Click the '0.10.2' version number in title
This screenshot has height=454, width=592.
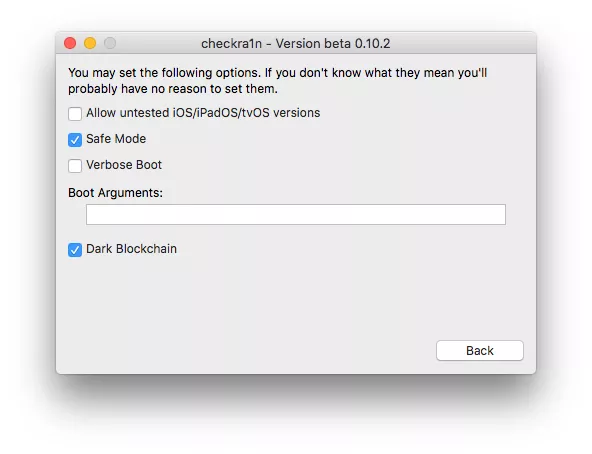click(x=372, y=44)
